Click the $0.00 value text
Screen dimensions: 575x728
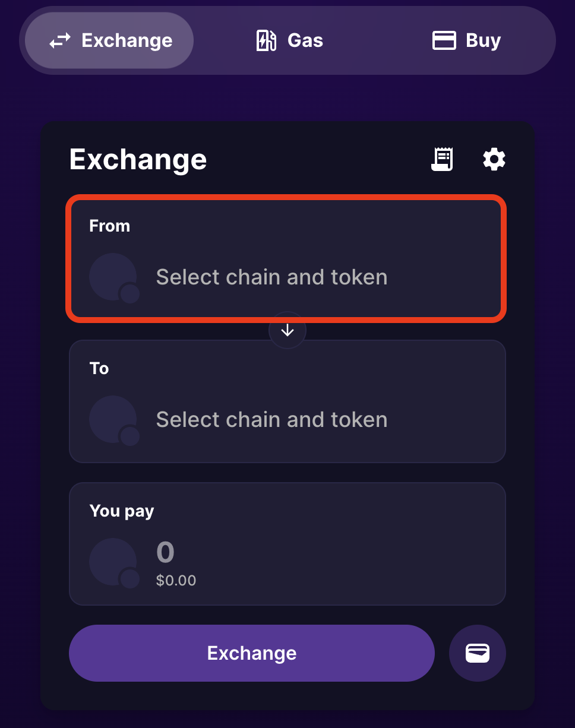tap(176, 580)
